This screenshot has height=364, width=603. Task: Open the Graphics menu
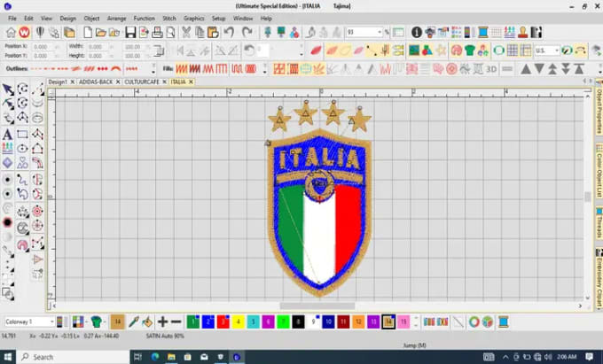click(x=194, y=19)
